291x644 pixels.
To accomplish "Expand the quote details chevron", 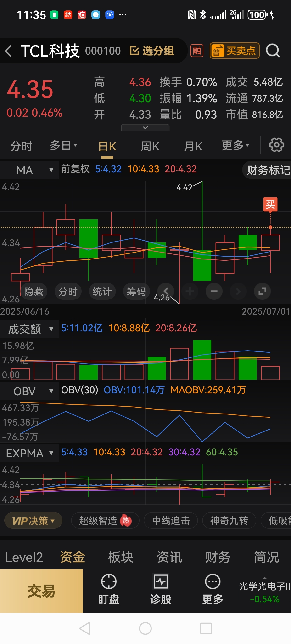I will tap(145, 128).
